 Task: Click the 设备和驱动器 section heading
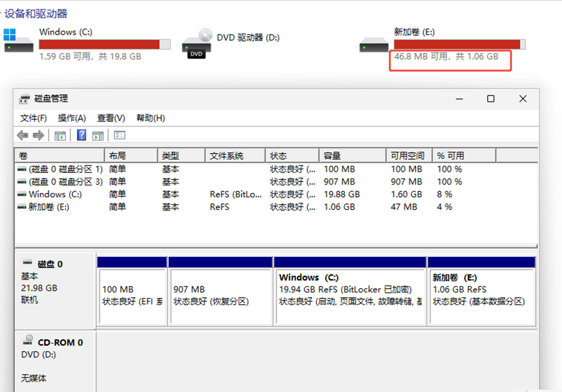[x=36, y=14]
